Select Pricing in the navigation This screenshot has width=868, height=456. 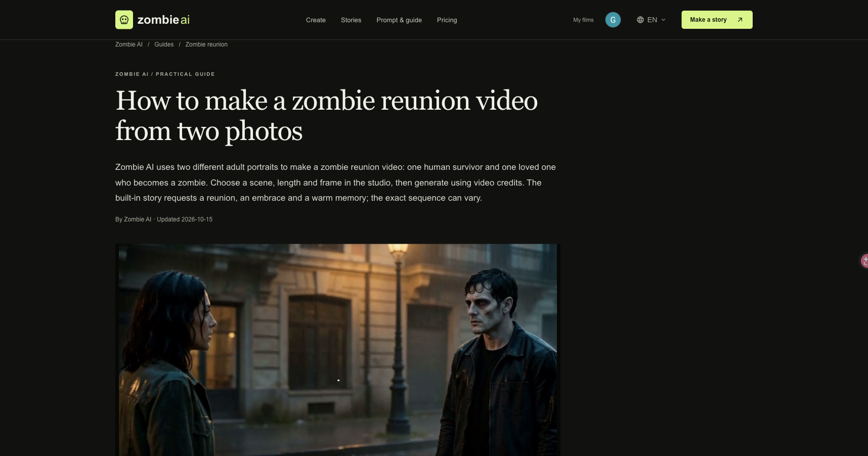(447, 20)
